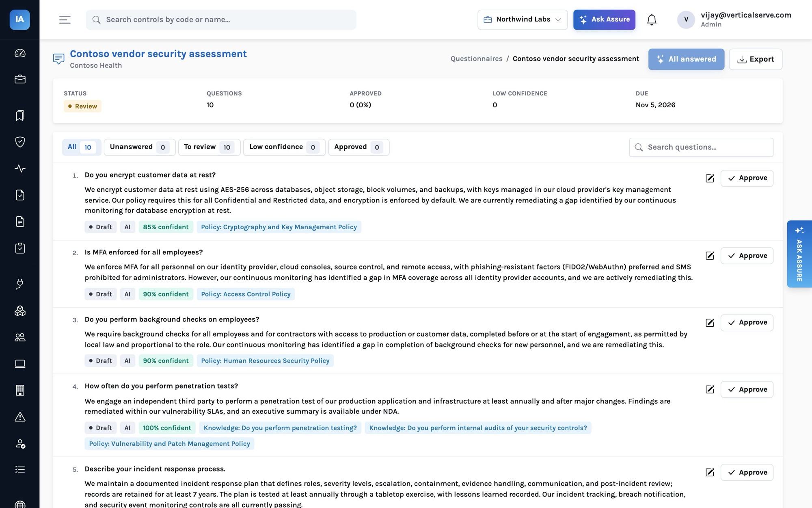Click the All answered button
The image size is (812, 508).
point(686,59)
